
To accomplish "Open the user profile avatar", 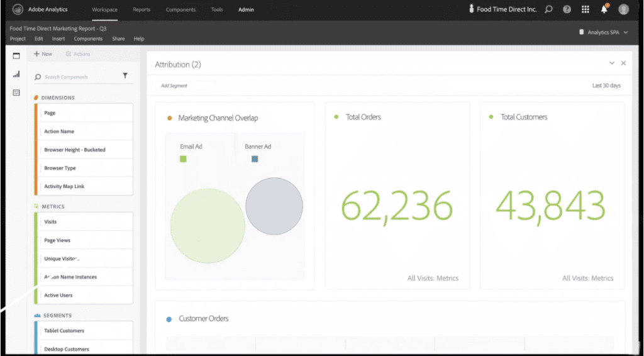I will 623,9.
